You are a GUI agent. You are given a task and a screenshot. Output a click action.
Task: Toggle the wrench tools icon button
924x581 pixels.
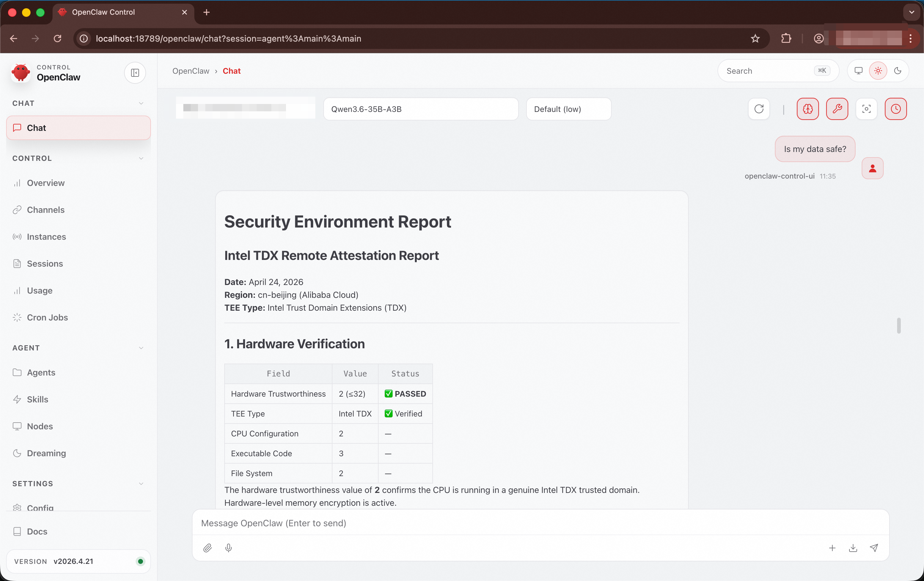pos(837,109)
